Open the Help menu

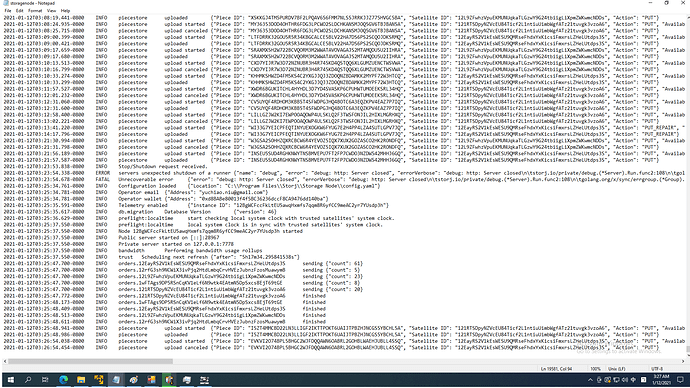point(66,11)
